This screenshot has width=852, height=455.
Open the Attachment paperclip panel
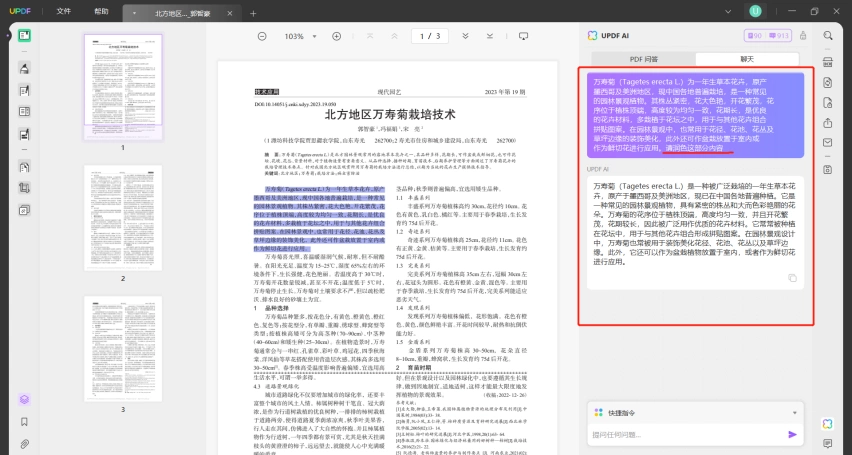[24, 444]
